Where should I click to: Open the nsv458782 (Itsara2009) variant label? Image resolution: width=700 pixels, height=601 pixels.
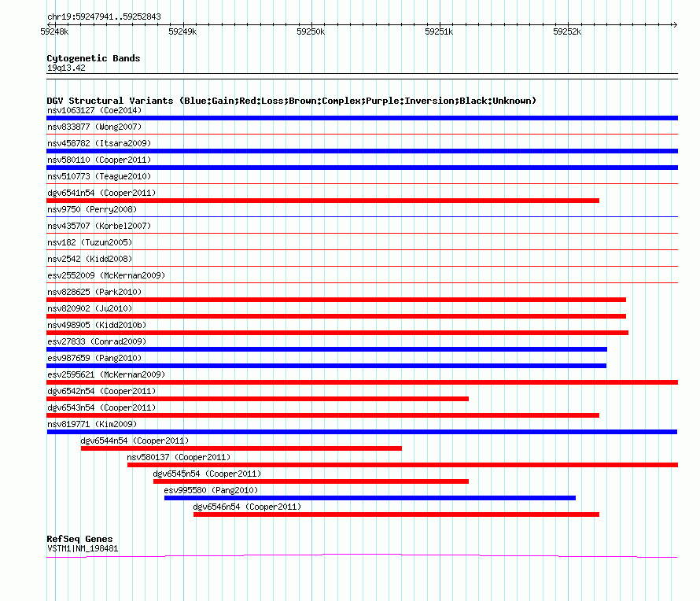99,143
